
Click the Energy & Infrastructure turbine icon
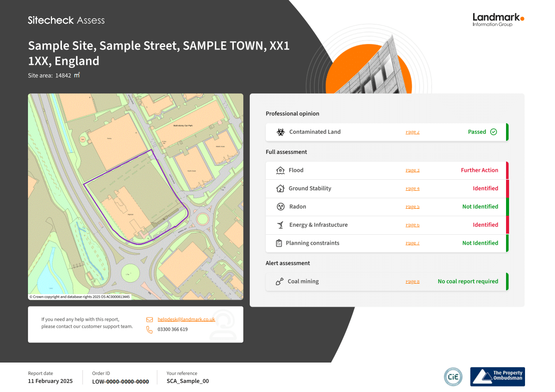click(x=280, y=225)
